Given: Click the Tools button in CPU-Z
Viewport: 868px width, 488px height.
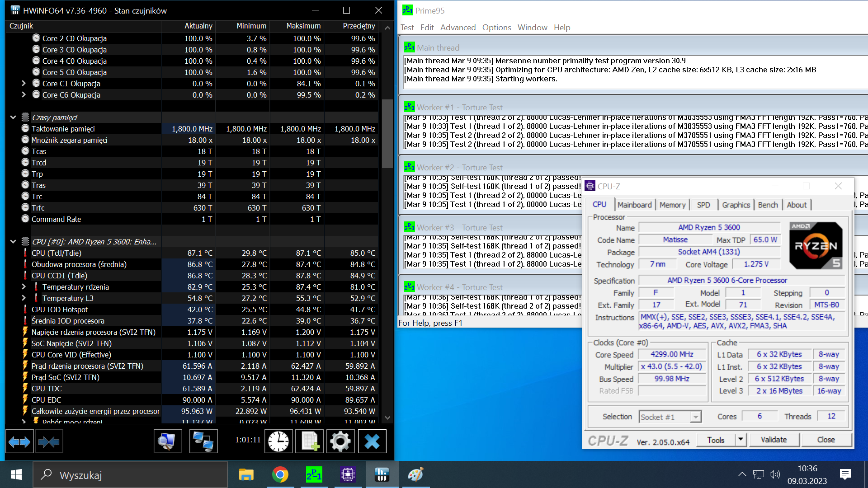Looking at the screenshot, I should point(716,440).
